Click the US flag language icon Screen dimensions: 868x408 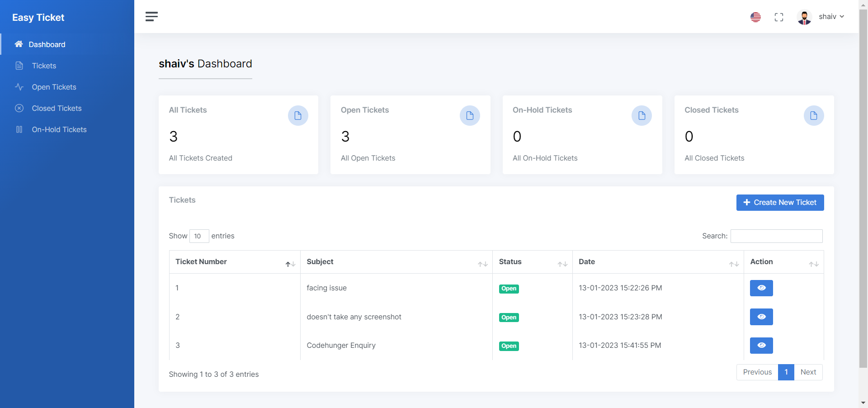[x=755, y=17]
